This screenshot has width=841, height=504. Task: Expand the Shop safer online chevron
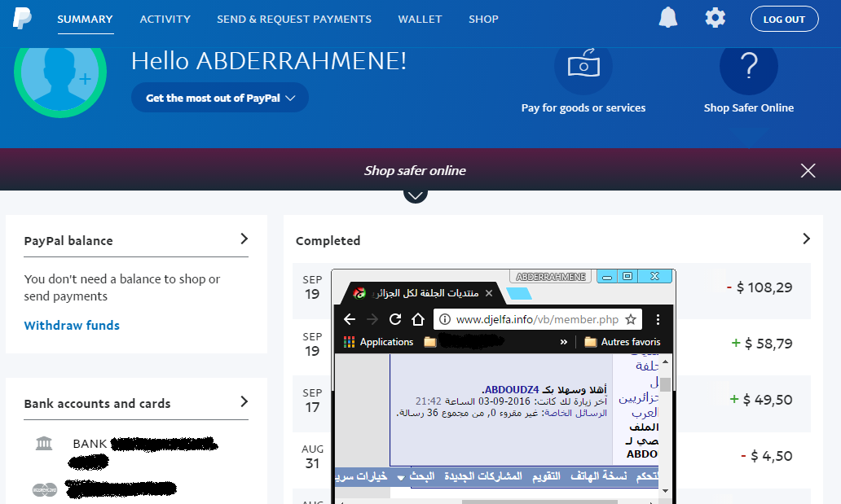click(415, 195)
